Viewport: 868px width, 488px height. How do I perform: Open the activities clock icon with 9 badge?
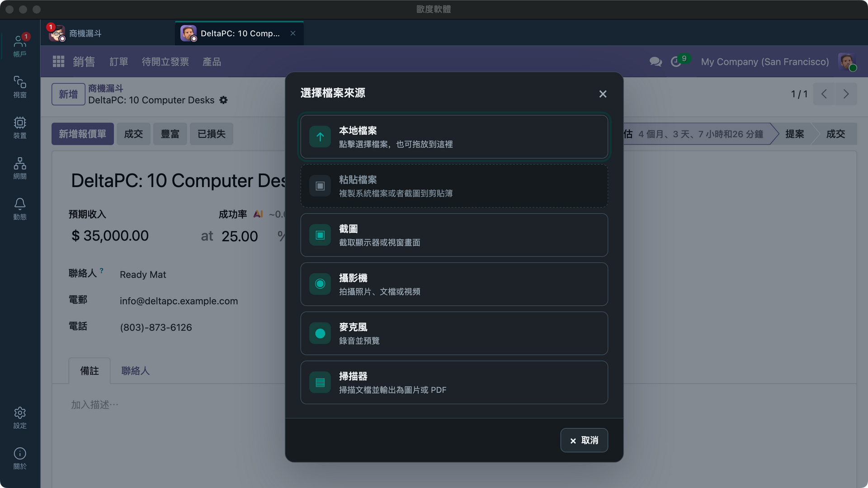click(676, 62)
